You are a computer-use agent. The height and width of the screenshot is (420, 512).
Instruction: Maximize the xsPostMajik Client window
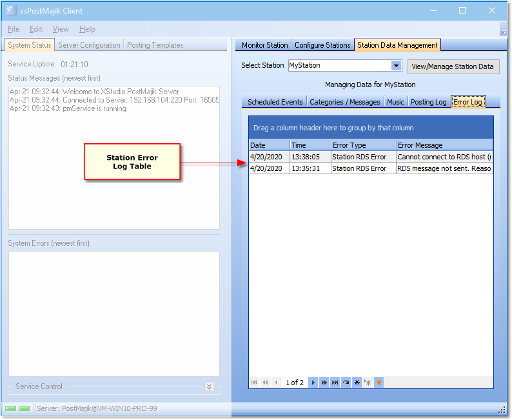(x=462, y=10)
